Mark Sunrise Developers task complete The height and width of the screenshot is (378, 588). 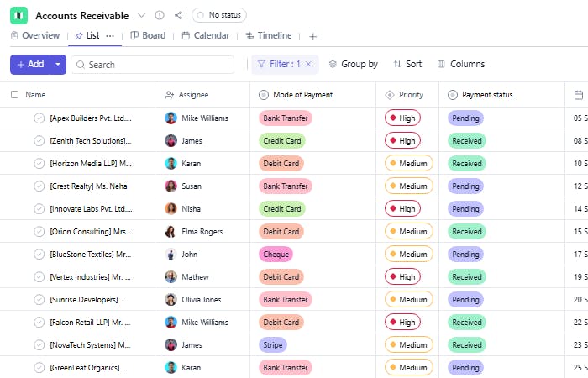(x=39, y=300)
